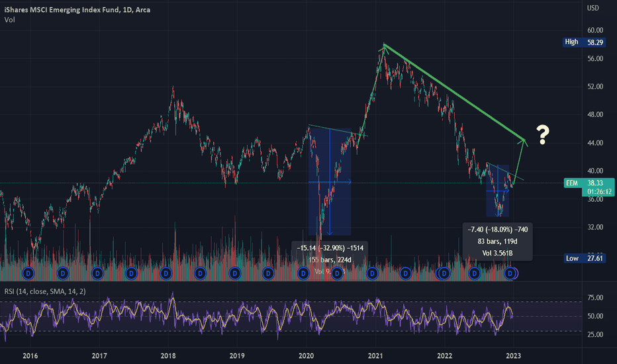Select the High 58.29 price label

(x=584, y=42)
